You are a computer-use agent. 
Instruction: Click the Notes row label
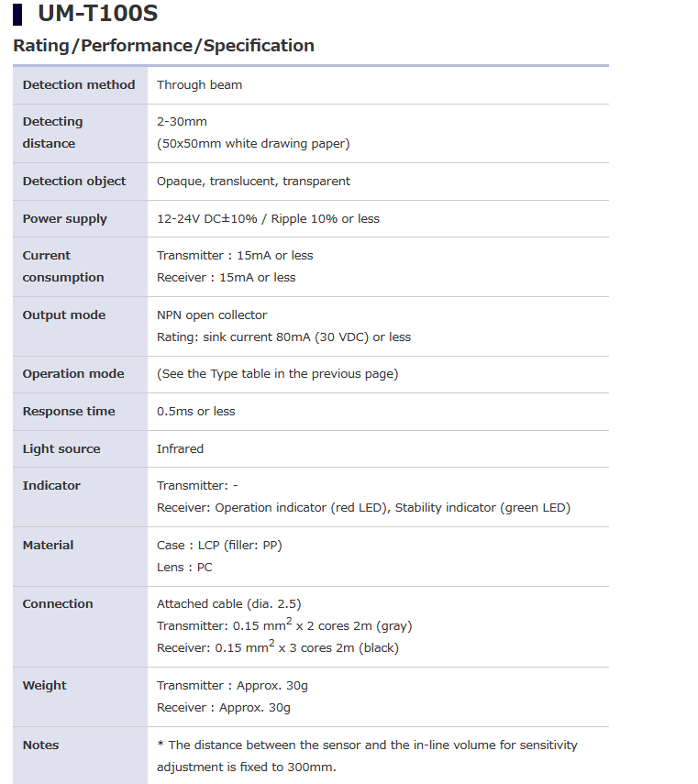[40, 745]
